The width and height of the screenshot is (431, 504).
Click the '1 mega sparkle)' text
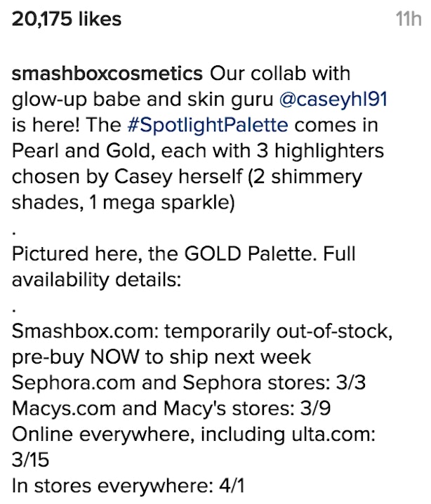(x=162, y=203)
